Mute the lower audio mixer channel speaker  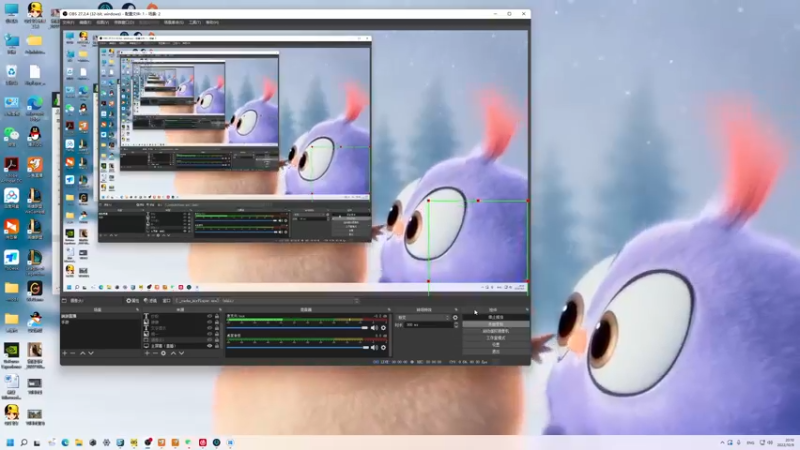click(374, 347)
